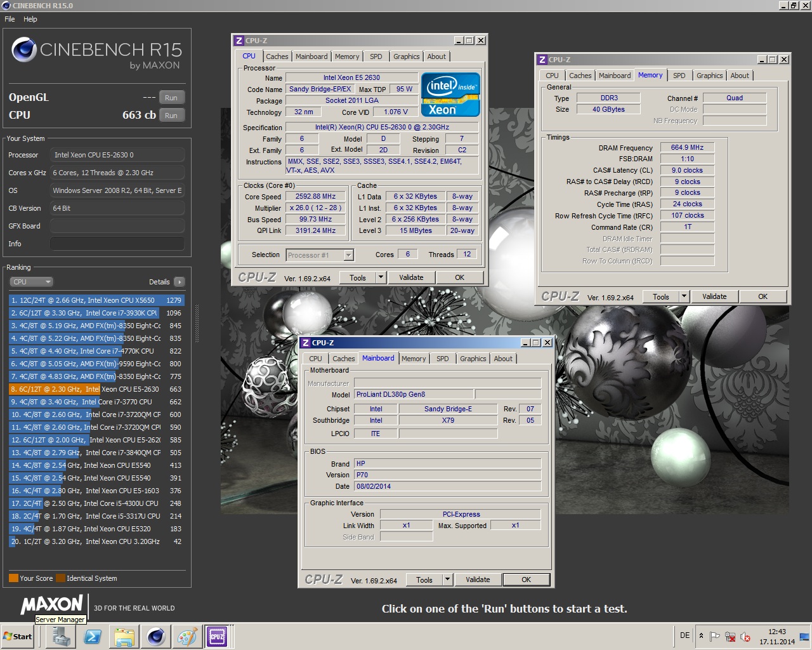The height and width of the screenshot is (650, 812).
Task: Run the OpenGL benchmark
Action: click(171, 98)
